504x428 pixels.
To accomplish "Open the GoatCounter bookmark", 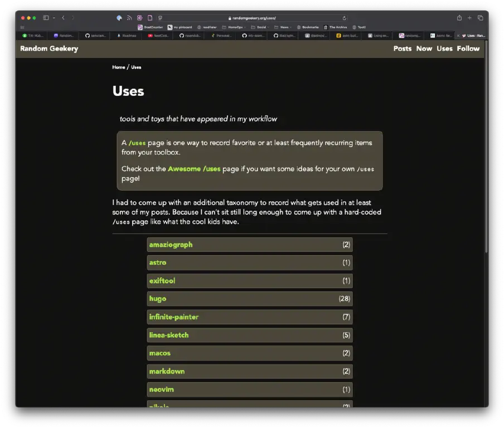I will (150, 27).
